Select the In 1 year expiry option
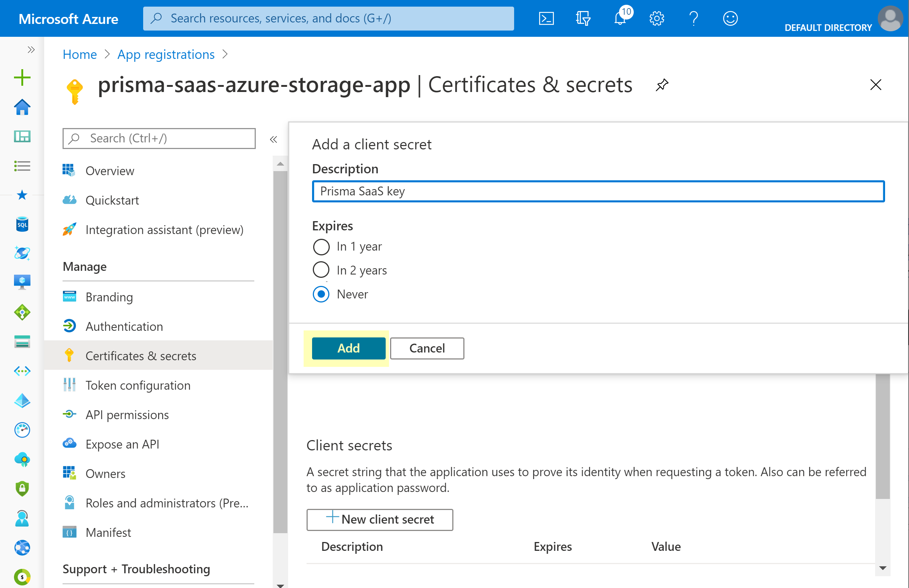909x588 pixels. point(321,247)
